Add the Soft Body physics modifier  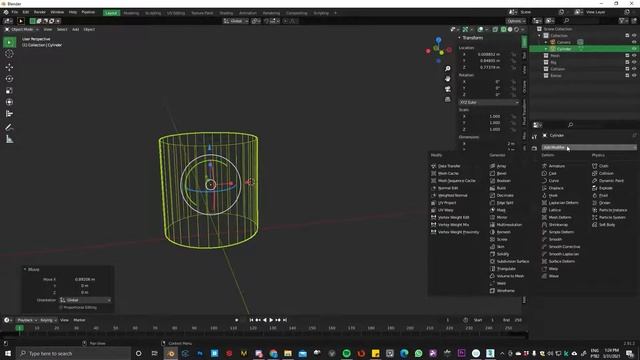(607, 225)
